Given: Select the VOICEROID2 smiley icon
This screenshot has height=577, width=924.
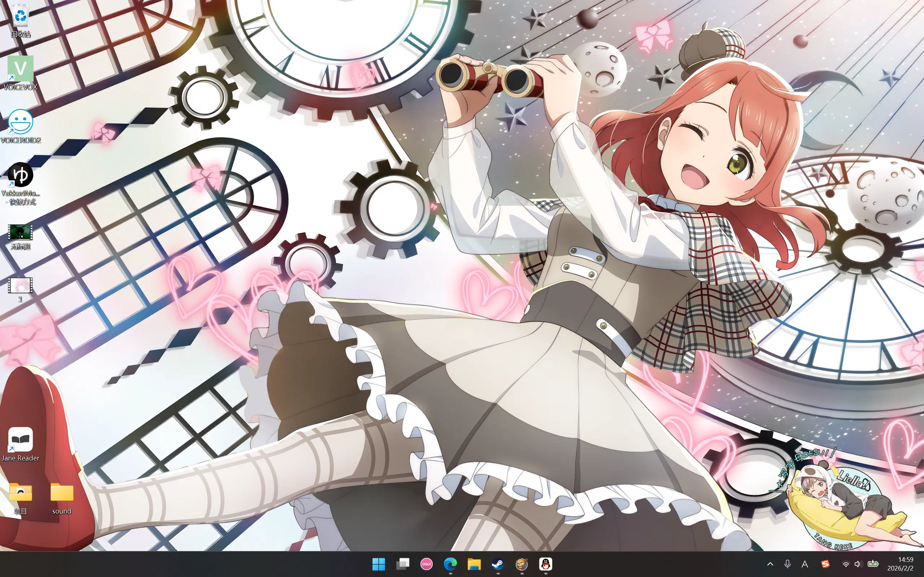Looking at the screenshot, I should pos(21,122).
